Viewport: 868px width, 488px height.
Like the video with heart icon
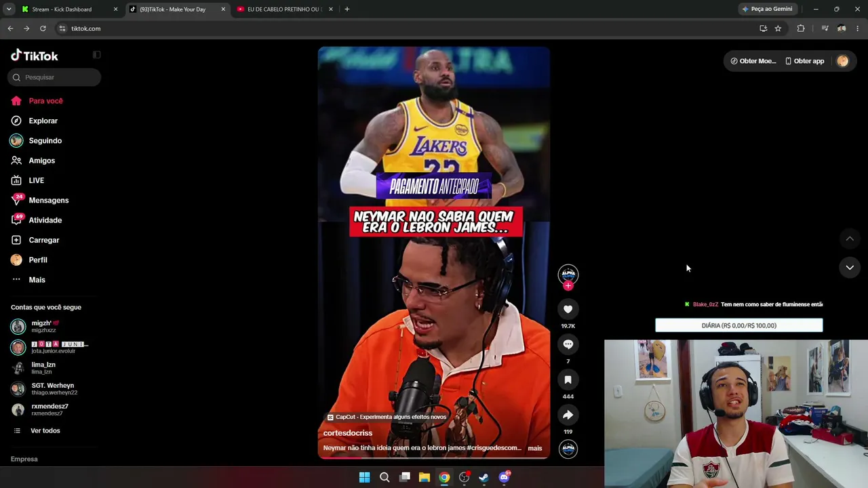[x=568, y=309]
